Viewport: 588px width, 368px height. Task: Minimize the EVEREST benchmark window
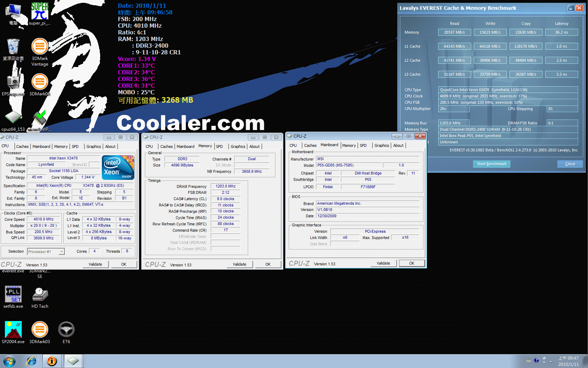point(571,8)
